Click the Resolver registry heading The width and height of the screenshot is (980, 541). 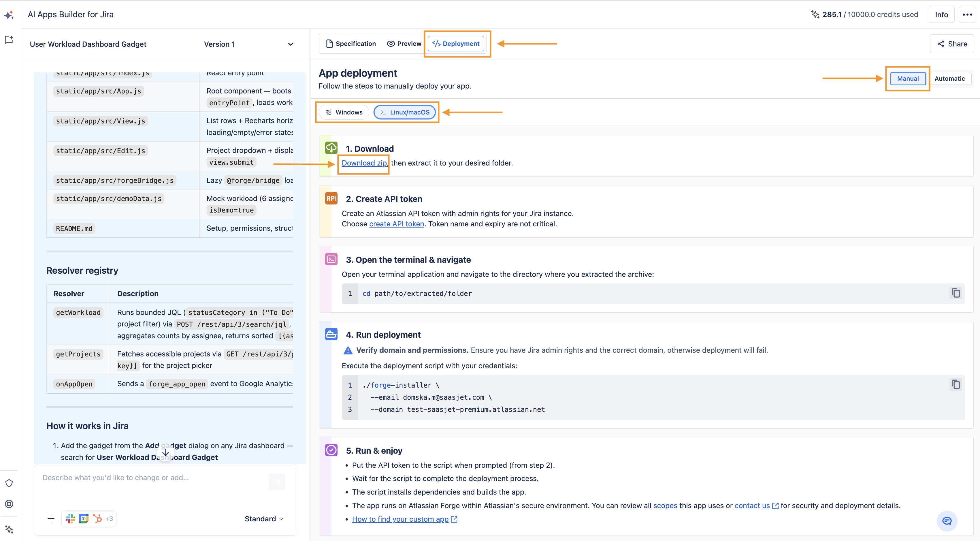[x=82, y=271]
